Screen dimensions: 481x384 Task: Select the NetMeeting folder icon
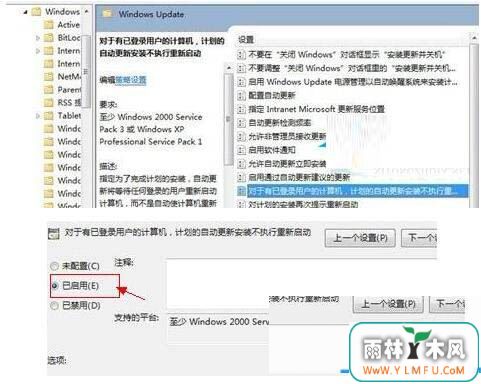click(x=49, y=77)
